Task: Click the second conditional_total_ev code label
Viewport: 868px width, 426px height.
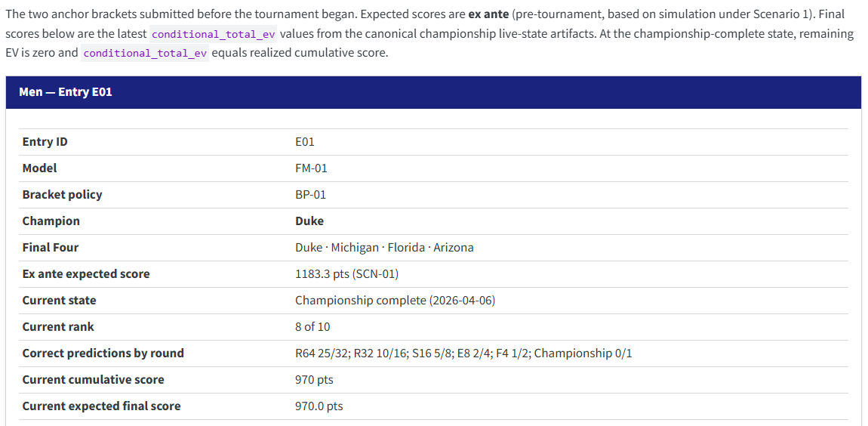Action: pyautogui.click(x=145, y=54)
